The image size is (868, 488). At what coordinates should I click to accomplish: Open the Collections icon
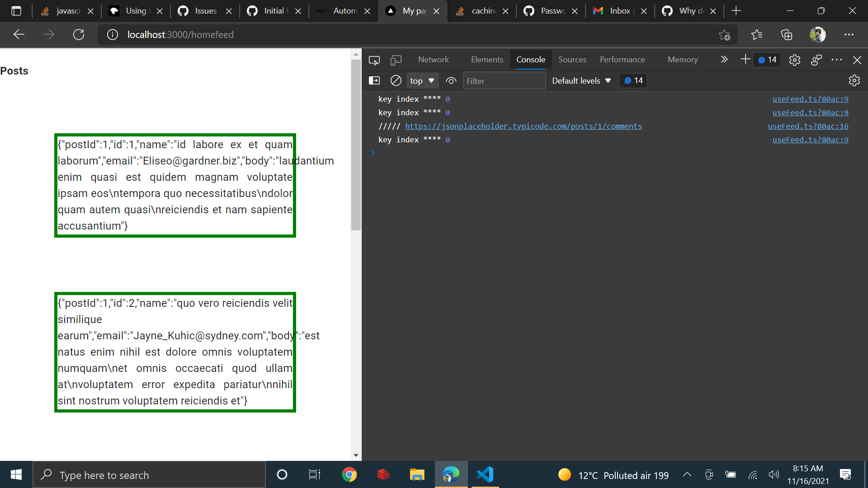787,34
